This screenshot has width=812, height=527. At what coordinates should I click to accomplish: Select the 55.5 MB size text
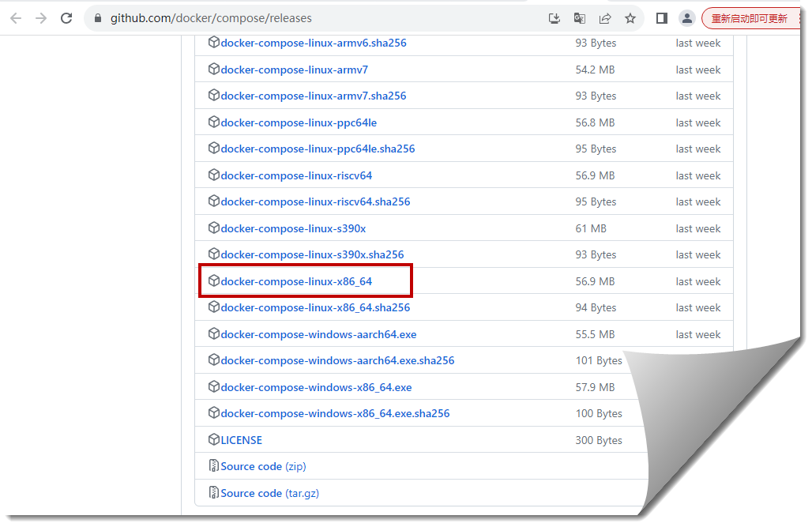point(595,334)
